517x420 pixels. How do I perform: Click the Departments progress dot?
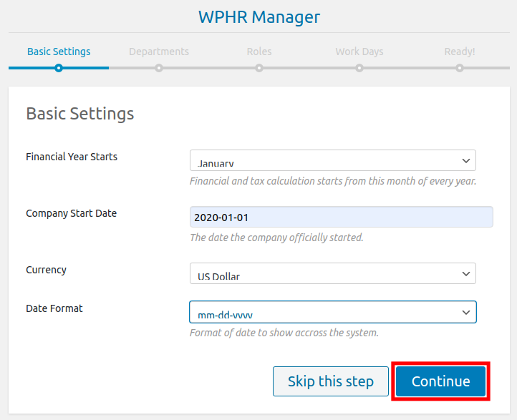[x=159, y=68]
